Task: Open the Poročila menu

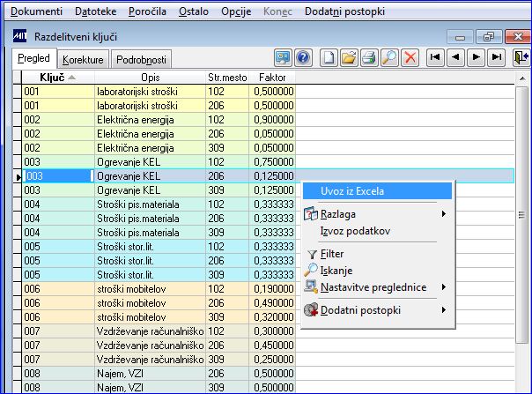Action: [x=147, y=11]
